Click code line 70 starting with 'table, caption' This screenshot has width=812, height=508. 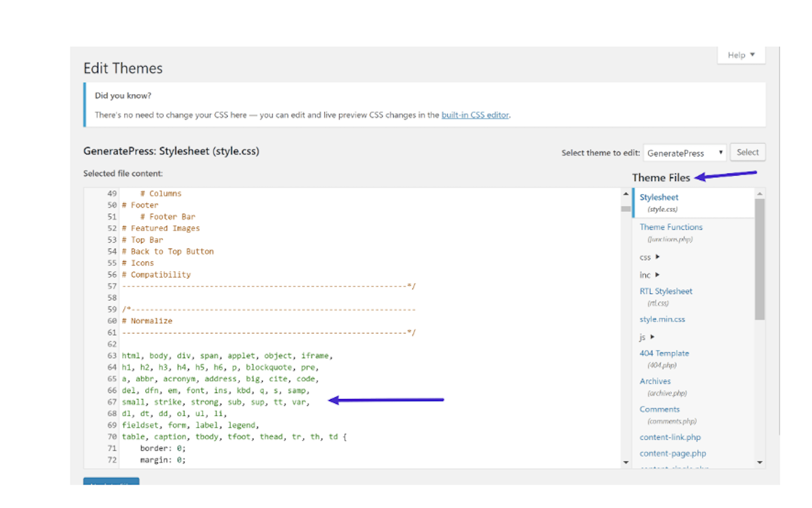click(x=234, y=437)
